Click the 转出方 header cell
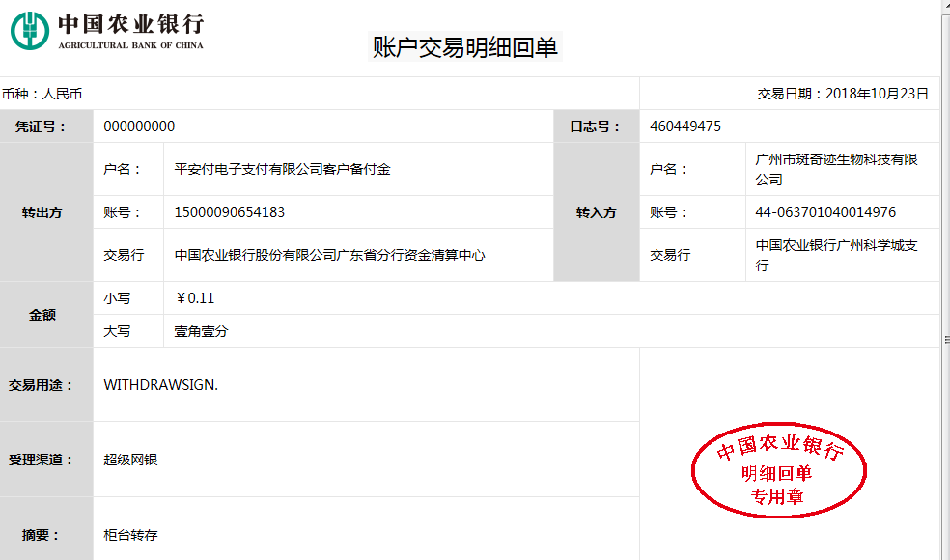 46,212
